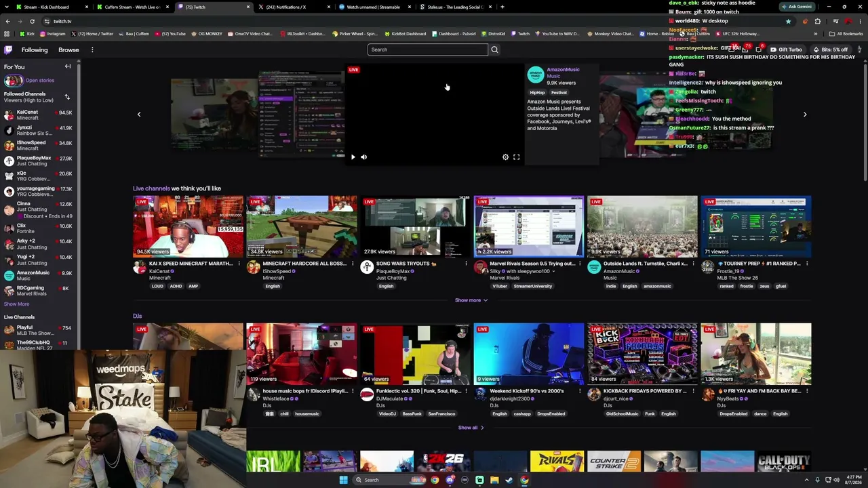Click the VTuber tag on Silky stream
This screenshot has height=488, width=868.
point(500,286)
